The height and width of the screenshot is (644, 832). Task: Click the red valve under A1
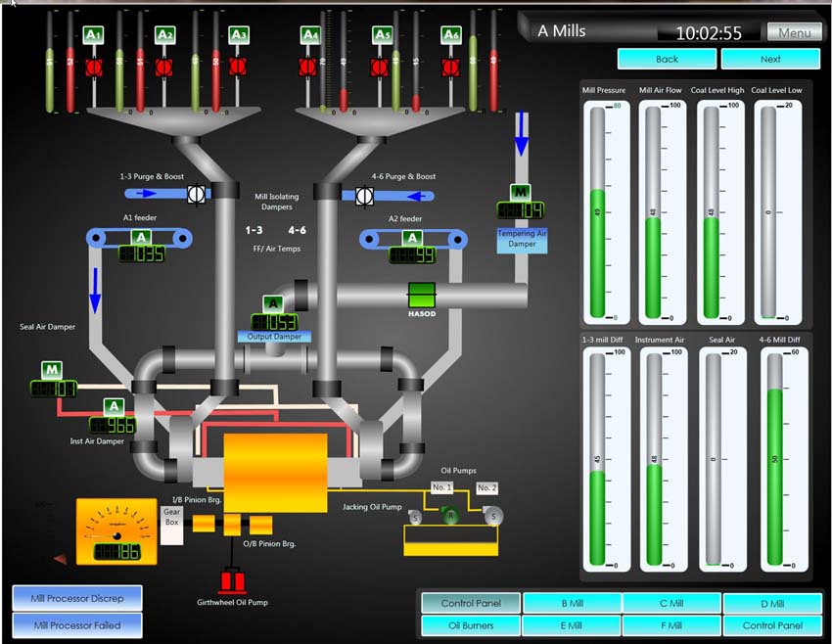[94, 68]
